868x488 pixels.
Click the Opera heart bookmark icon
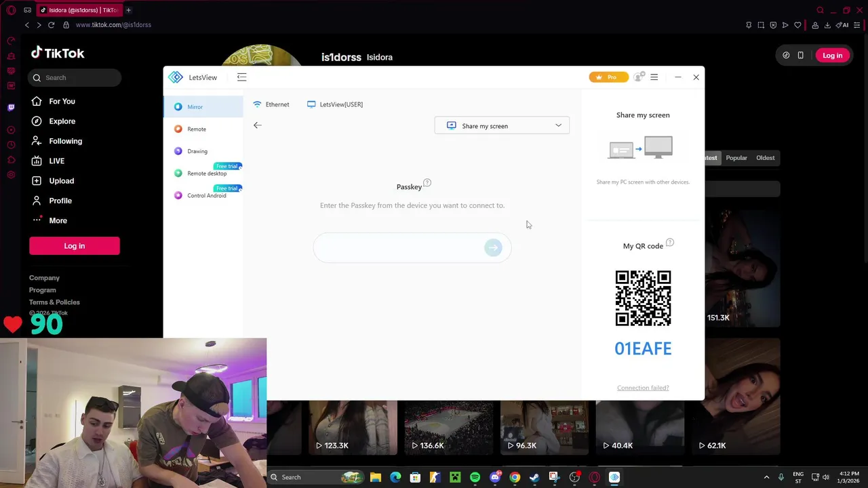797,25
